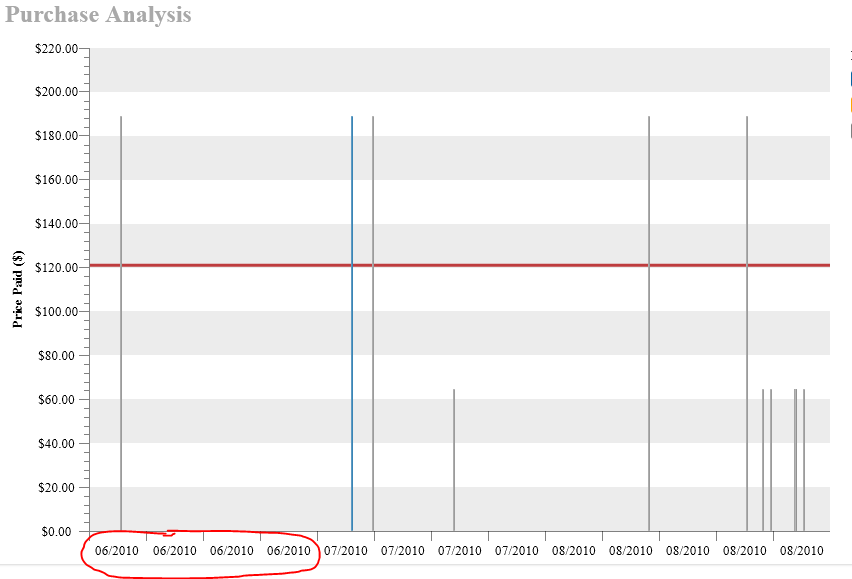Select the $140.00 axis label
Screen dimensions: 852x579
coord(57,224)
